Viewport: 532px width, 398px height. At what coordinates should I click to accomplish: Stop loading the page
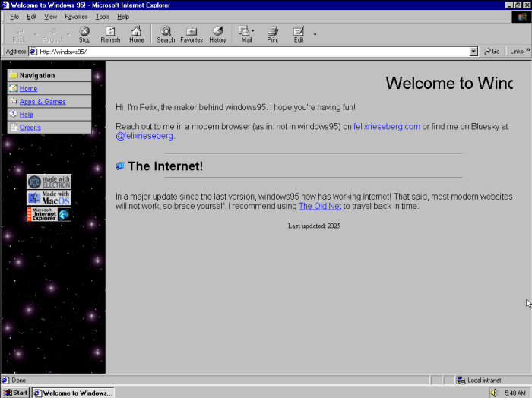click(x=84, y=35)
